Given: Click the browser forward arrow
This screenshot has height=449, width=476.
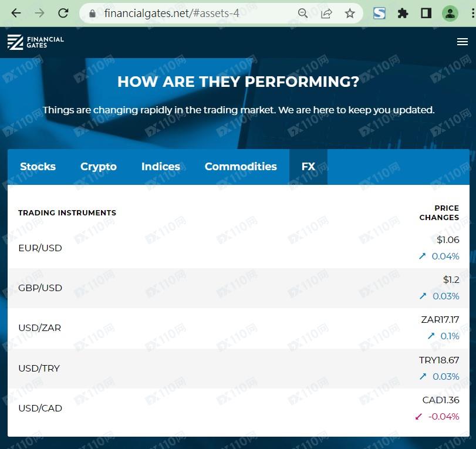Looking at the screenshot, I should pyautogui.click(x=39, y=13).
